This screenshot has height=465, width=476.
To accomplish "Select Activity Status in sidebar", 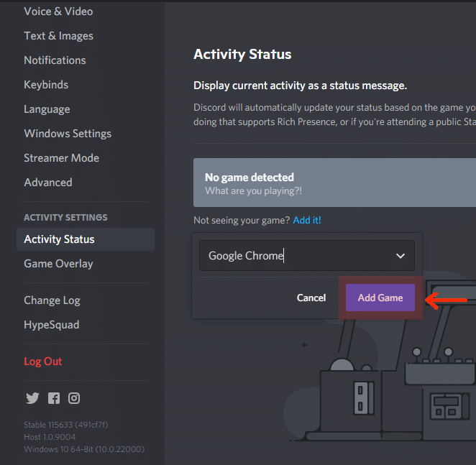I will click(x=86, y=239).
